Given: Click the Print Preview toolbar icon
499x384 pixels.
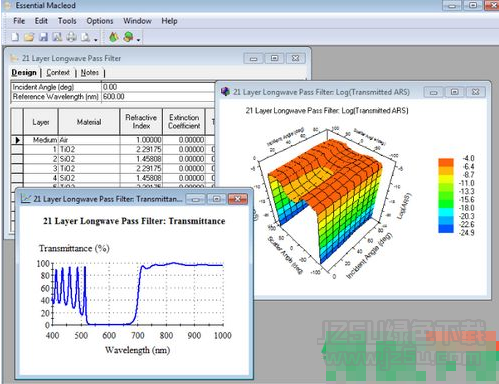Looking at the screenshot, I should (x=85, y=37).
